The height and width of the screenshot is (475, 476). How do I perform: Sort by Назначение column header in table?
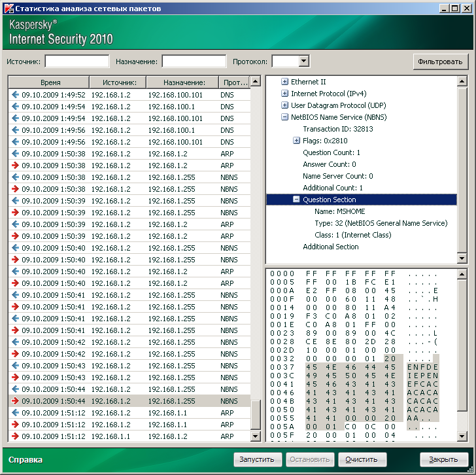point(182,82)
